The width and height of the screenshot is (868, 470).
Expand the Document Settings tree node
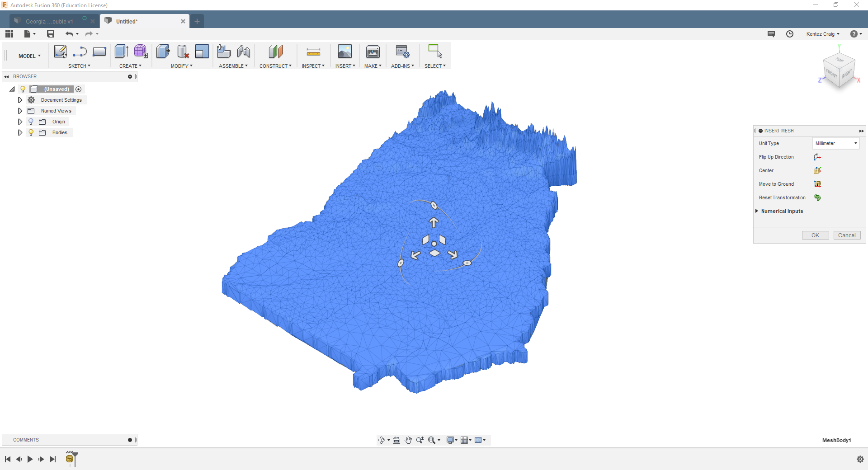tap(20, 100)
